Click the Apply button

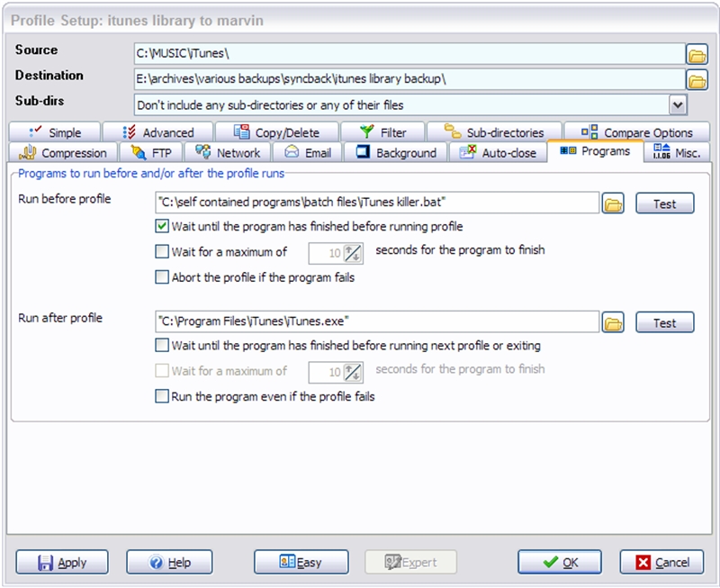[62, 562]
